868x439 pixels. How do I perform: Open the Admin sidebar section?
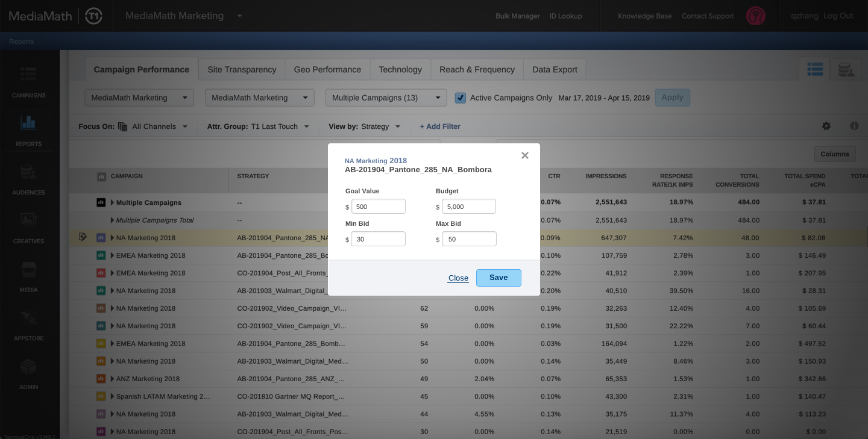click(x=28, y=373)
